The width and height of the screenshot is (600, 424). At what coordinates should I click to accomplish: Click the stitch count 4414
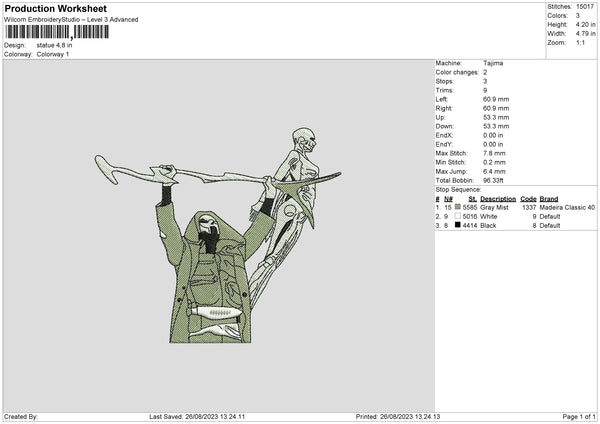click(470, 226)
